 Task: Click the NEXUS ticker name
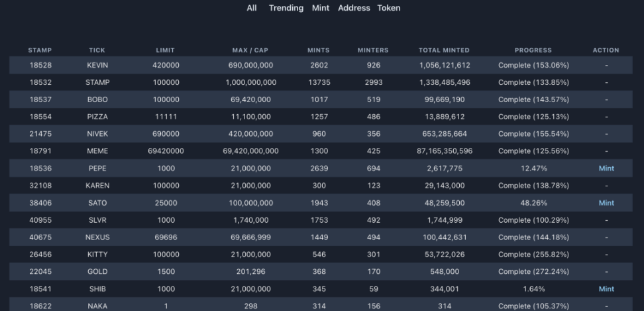tap(97, 237)
